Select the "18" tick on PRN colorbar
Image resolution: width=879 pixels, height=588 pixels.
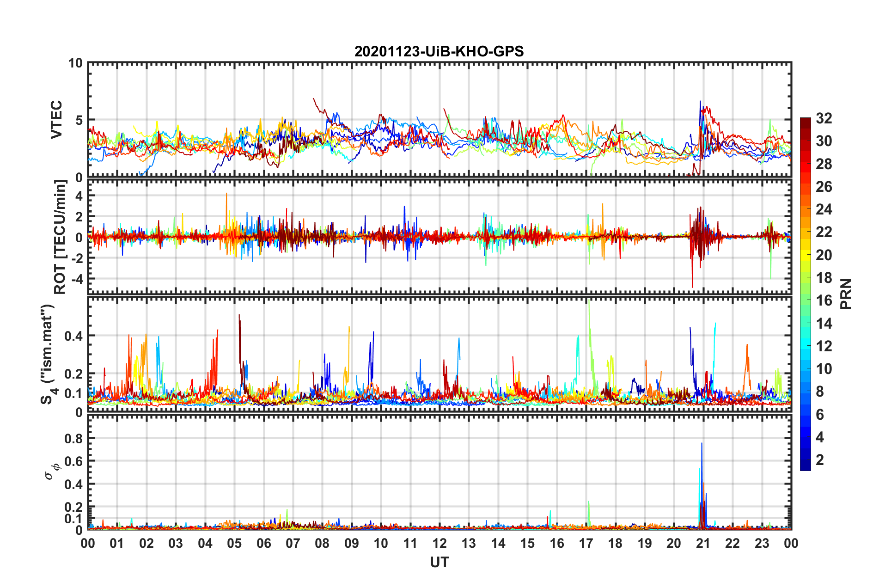[824, 277]
